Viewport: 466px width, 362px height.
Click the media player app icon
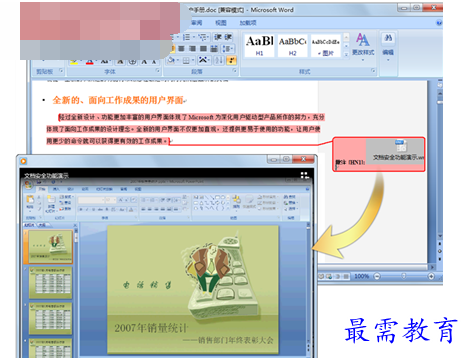[23, 161]
